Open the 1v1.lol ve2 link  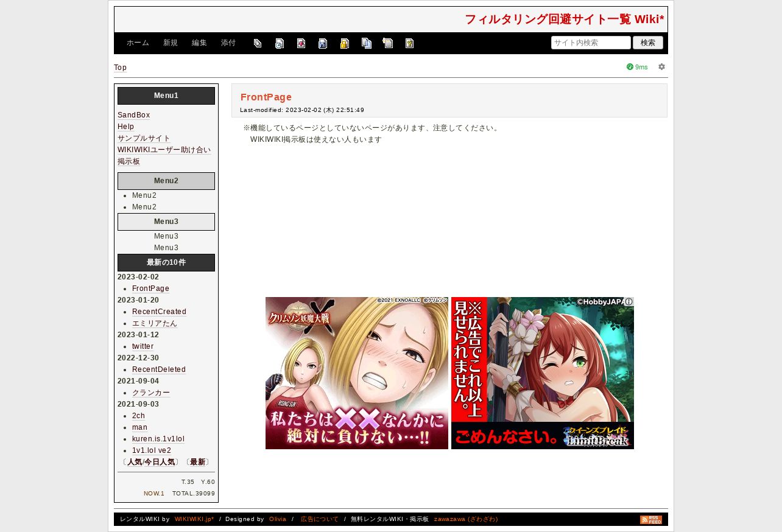tap(152, 450)
